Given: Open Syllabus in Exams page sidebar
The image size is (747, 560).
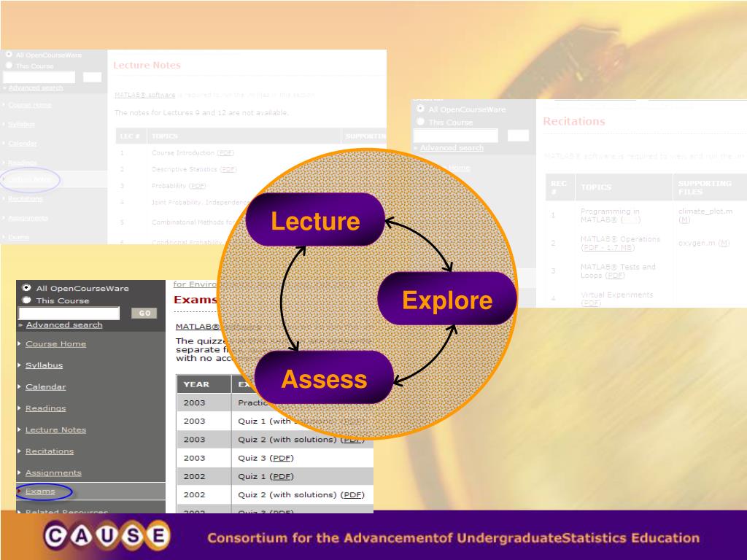Looking at the screenshot, I should click(44, 365).
